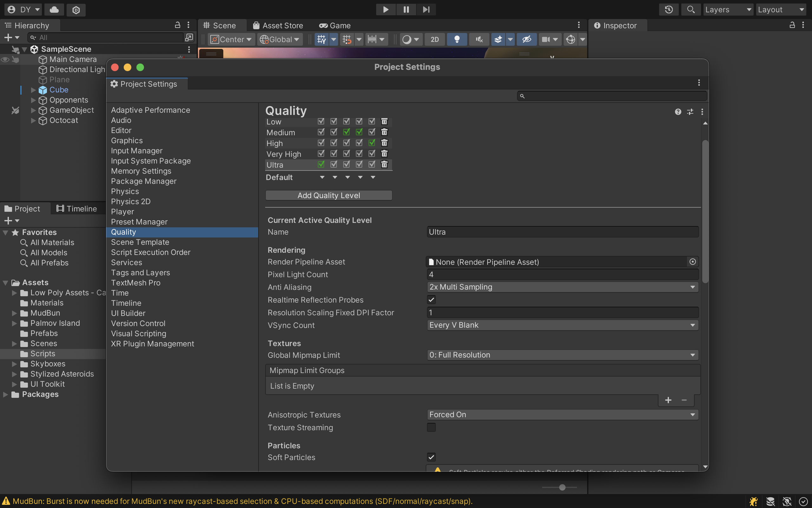
Task: Toggle scene audio mute icon
Action: pyautogui.click(x=479, y=39)
